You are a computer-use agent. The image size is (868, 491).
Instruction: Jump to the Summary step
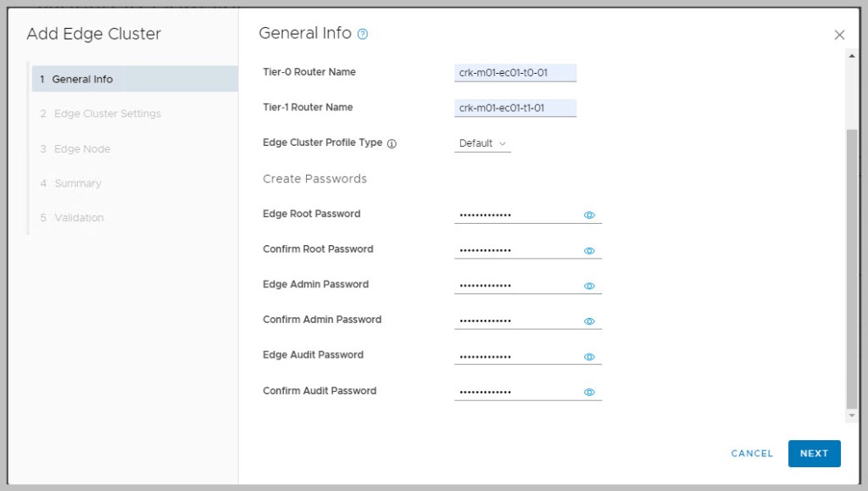point(77,183)
